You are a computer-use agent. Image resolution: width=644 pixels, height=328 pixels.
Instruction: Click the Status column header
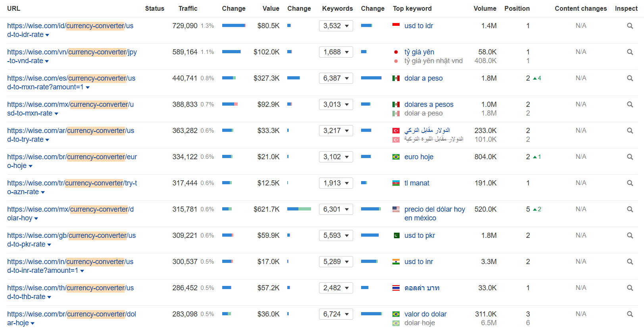tap(155, 8)
